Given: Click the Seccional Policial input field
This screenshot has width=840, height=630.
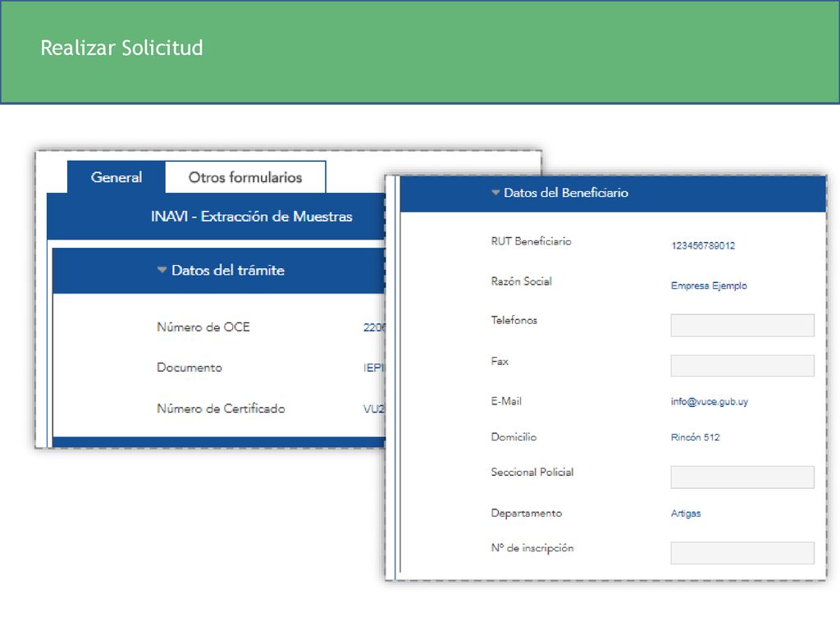Looking at the screenshot, I should pyautogui.click(x=742, y=477).
